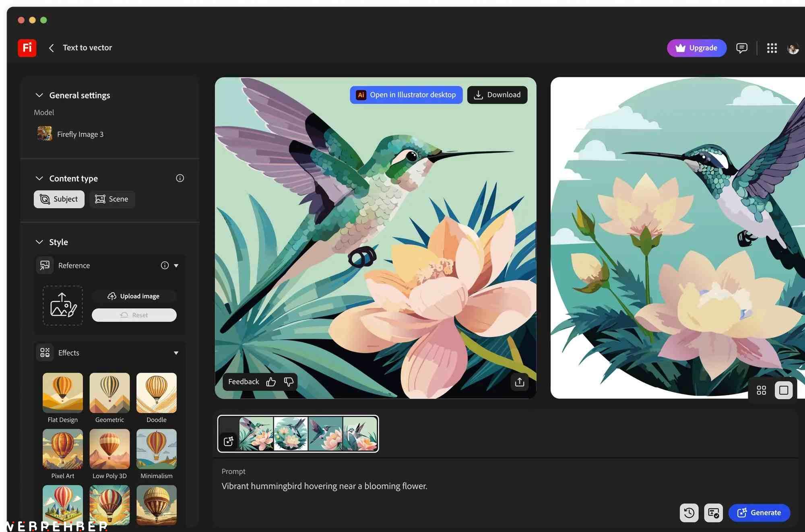Go back using the left arrow
The width and height of the screenshot is (805, 532).
51,48
